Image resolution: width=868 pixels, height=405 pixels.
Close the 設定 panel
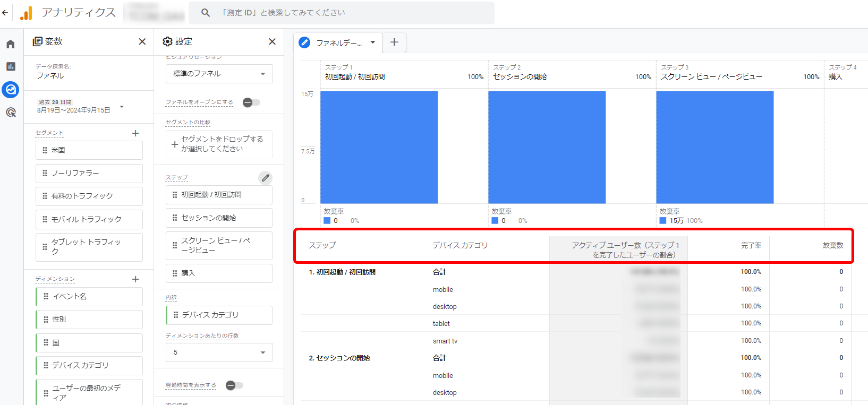click(272, 41)
